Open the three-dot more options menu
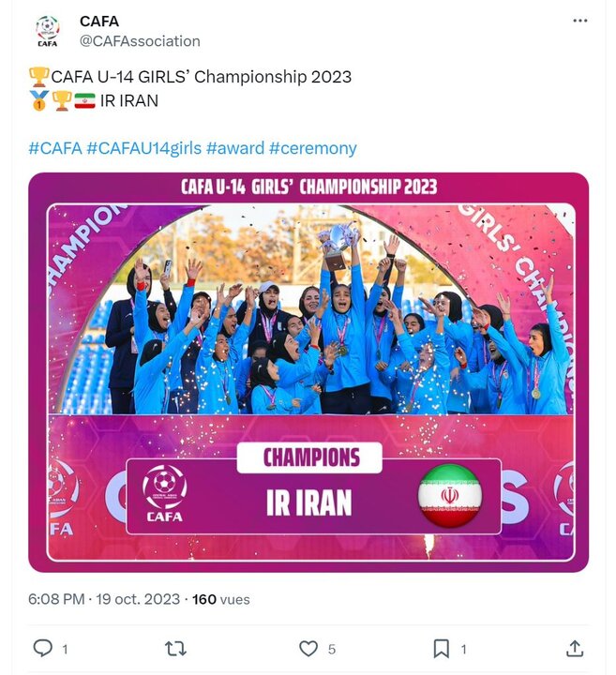Screen dimensions: 616x675 (x=581, y=21)
